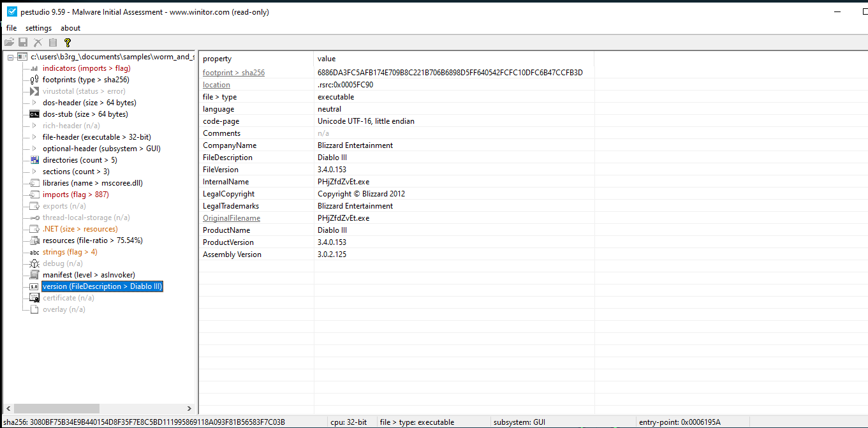
Task: Follow the footprint > sha256 link
Action: point(233,73)
